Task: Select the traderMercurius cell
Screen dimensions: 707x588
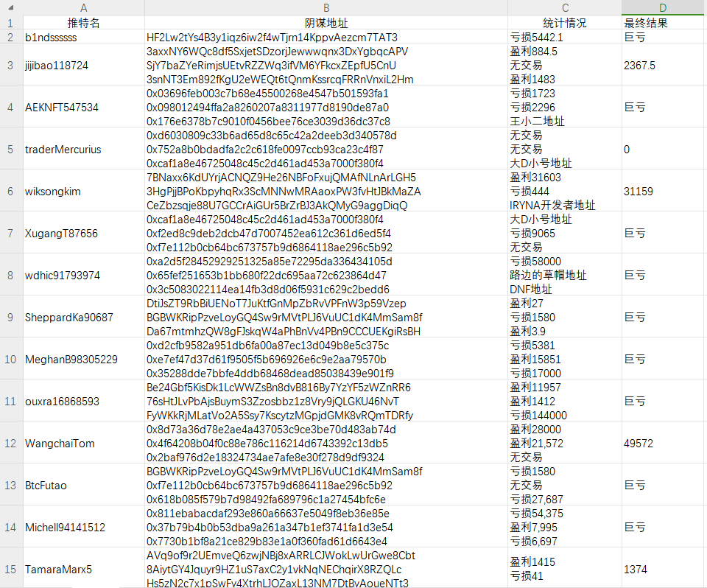Action: (83, 149)
